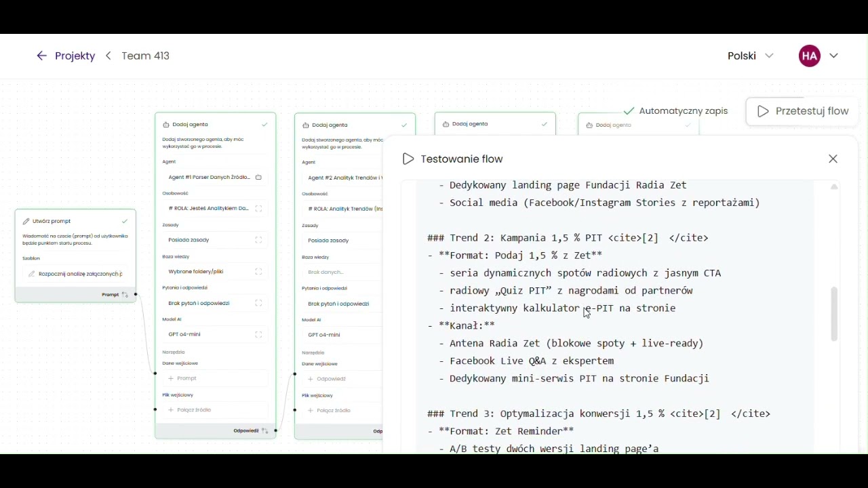Open the Agent #2 Analityk Trendów selector
This screenshot has width=868, height=488.
tap(342, 178)
